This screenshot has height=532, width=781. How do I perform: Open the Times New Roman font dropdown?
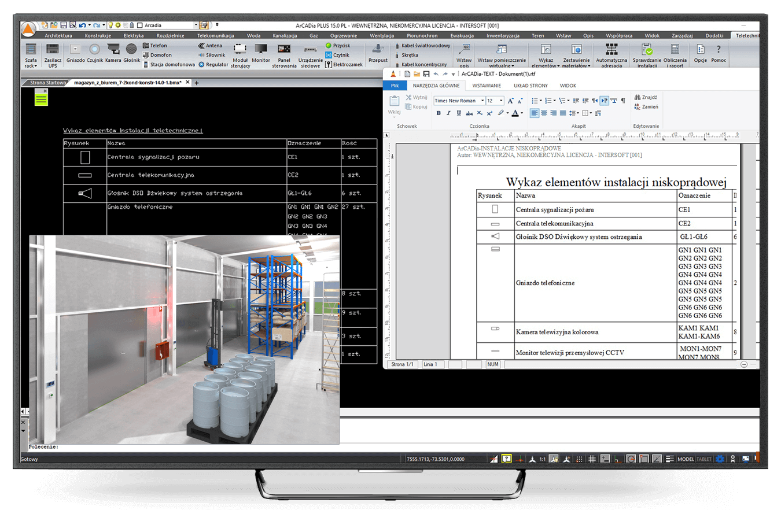482,101
